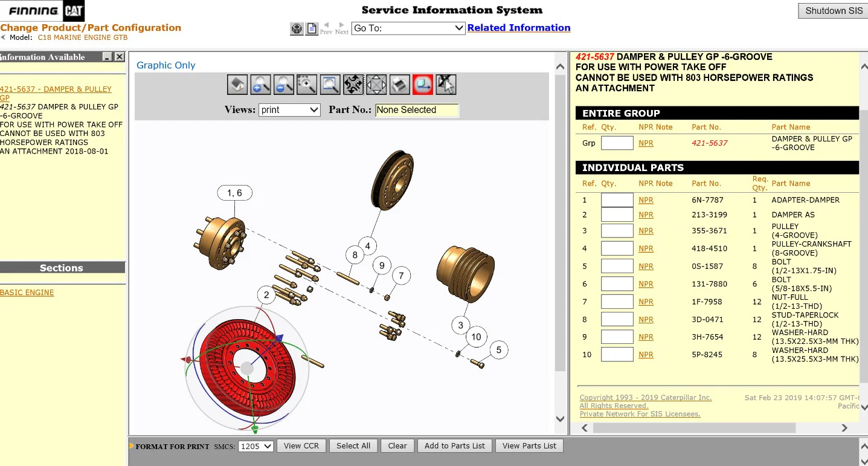Open the BASIC ENGINE section
This screenshot has height=466, width=868.
(27, 293)
